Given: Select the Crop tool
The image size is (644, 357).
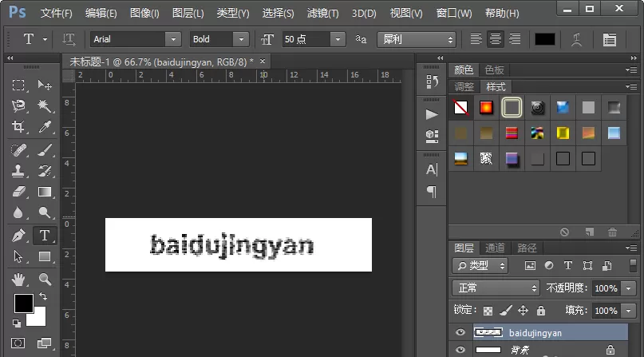Looking at the screenshot, I should [x=18, y=126].
